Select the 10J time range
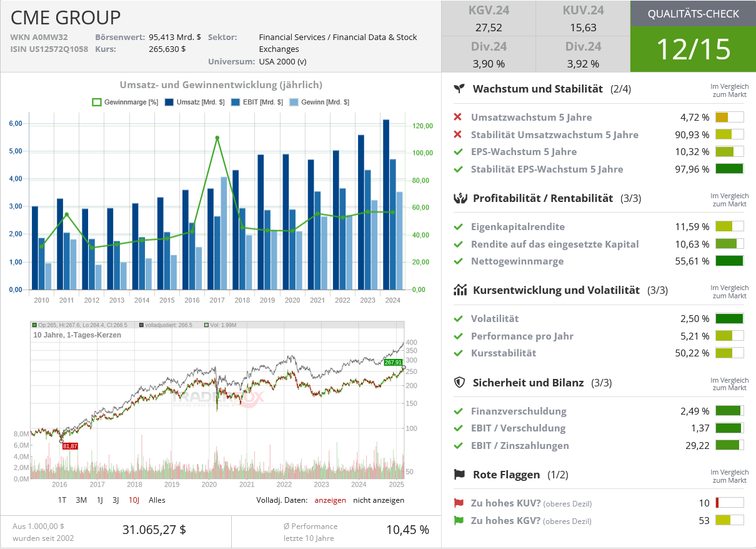Image resolution: width=756 pixels, height=549 pixels. tap(134, 500)
